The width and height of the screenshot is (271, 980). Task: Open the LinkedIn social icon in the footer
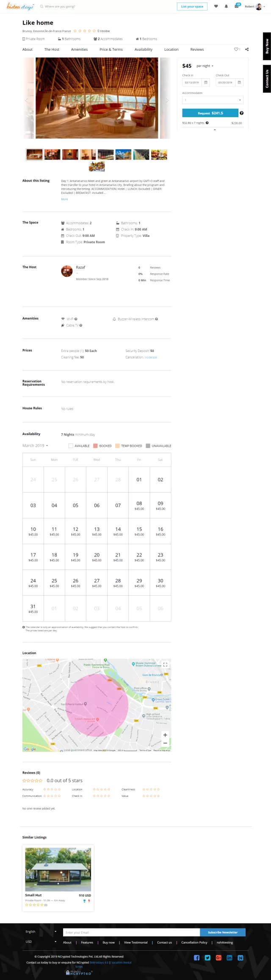point(230,958)
